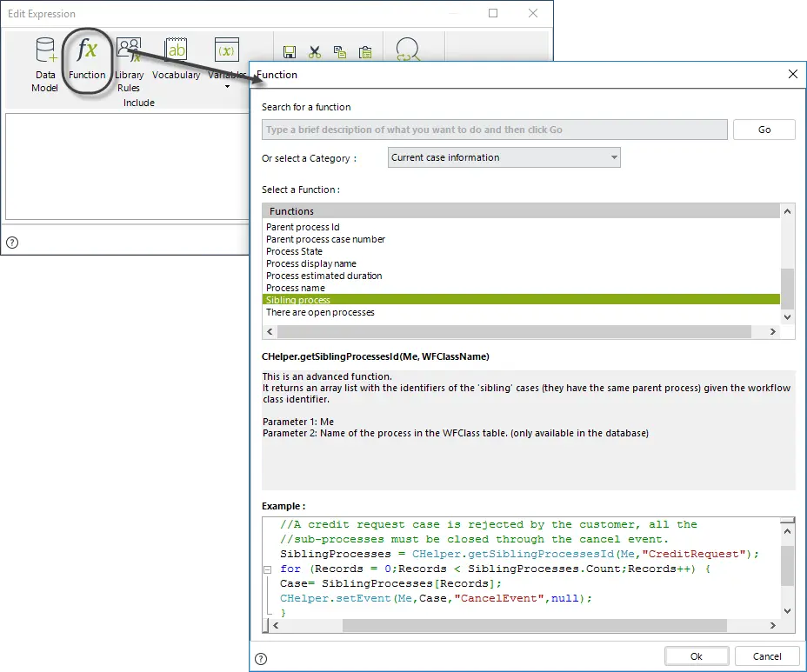
Task: Click functions list vertical scrollbar thumb
Action: pos(787,288)
